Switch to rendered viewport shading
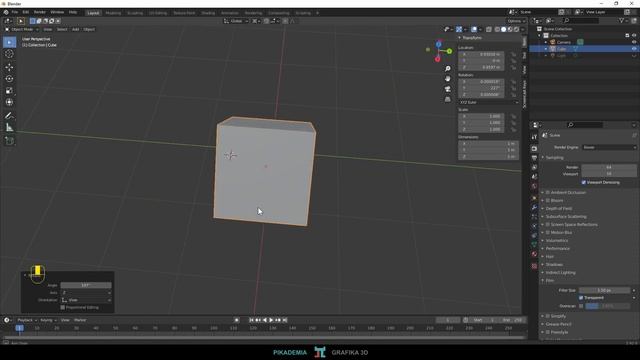 (x=516, y=29)
